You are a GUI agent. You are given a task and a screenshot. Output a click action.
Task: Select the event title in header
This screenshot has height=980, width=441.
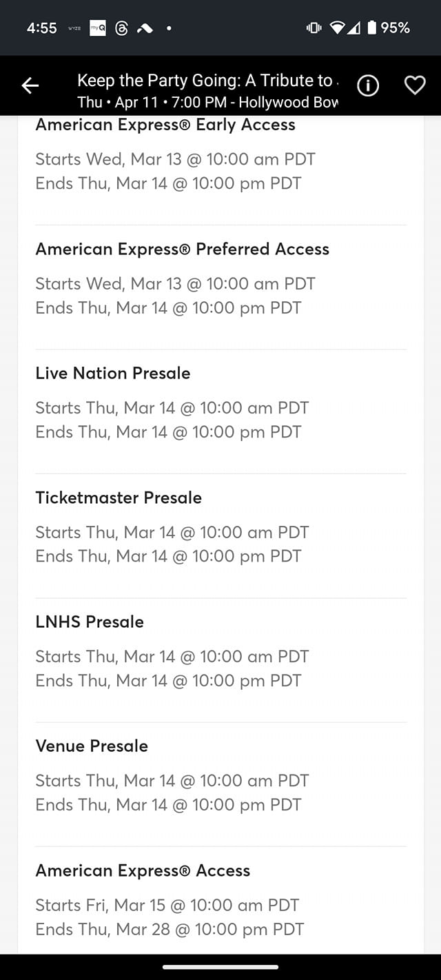pos(207,80)
